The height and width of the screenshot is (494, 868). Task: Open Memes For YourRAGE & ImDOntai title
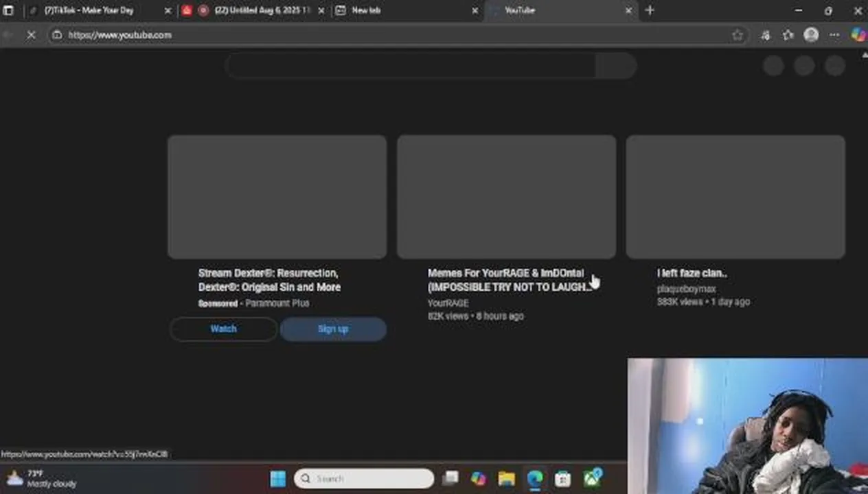pyautogui.click(x=509, y=280)
